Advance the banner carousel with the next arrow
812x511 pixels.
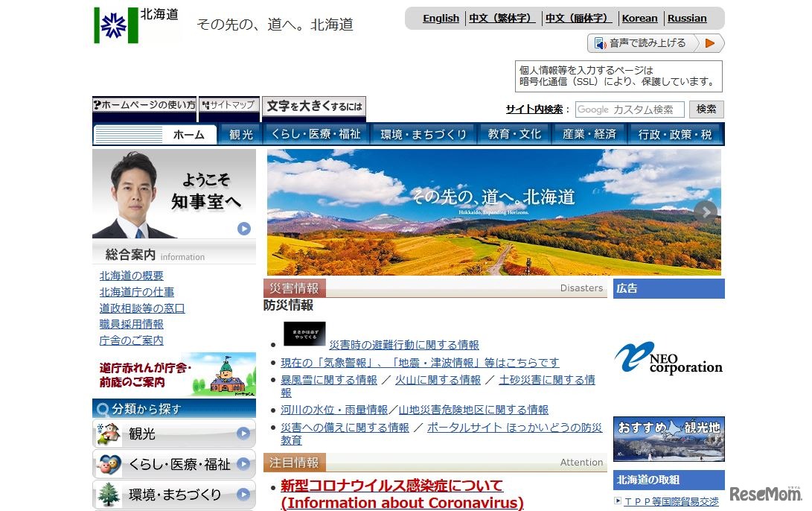pos(706,212)
